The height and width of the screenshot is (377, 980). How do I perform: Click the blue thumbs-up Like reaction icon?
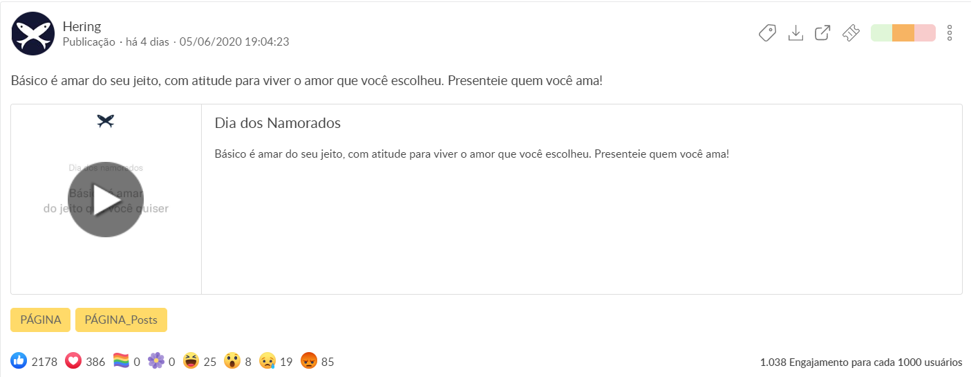tap(19, 361)
